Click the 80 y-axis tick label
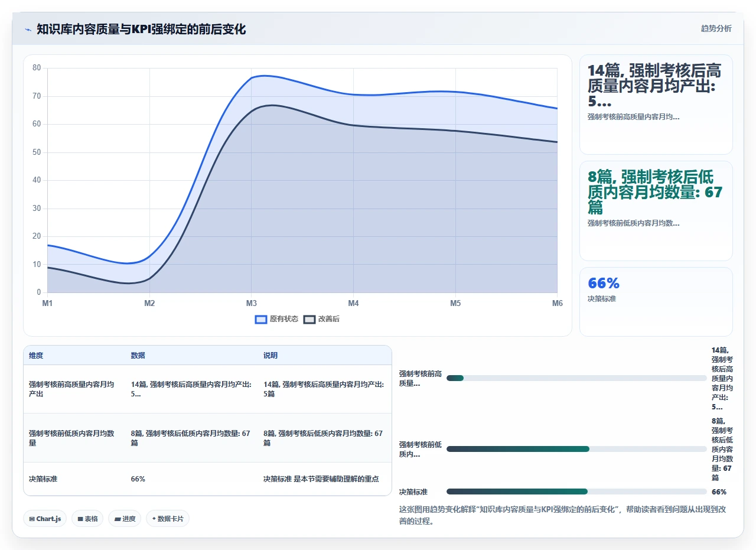756x550 pixels. (37, 68)
